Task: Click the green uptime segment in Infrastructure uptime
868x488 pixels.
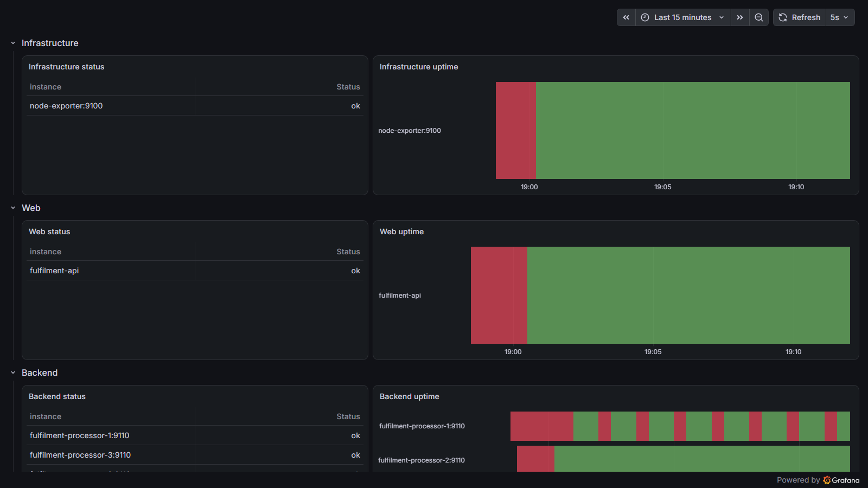Action: pos(693,130)
